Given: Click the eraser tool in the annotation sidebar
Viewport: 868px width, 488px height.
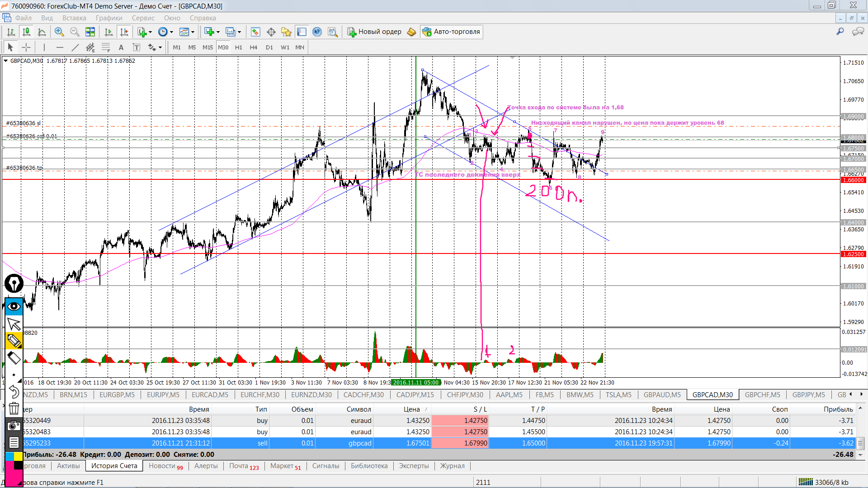Looking at the screenshot, I should tap(14, 358).
